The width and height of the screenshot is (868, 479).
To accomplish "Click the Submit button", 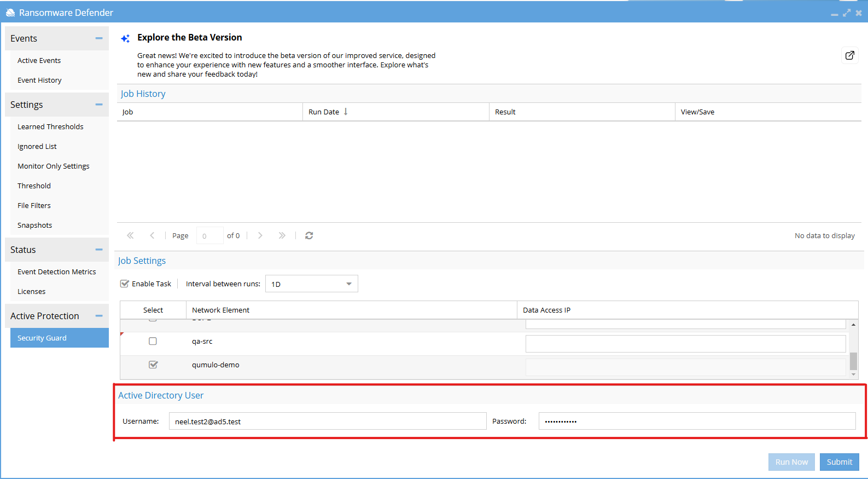I will (x=840, y=462).
